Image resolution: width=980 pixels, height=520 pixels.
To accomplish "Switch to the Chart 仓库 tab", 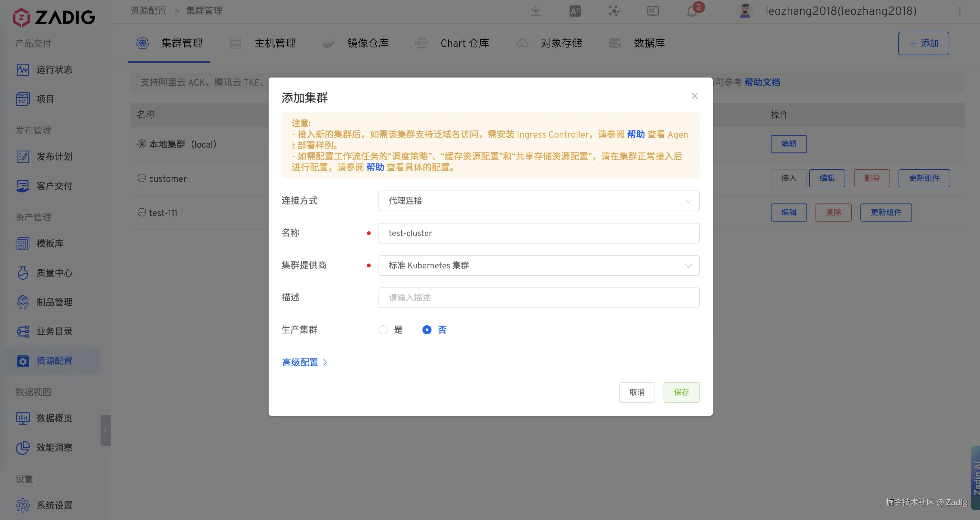I will [464, 43].
